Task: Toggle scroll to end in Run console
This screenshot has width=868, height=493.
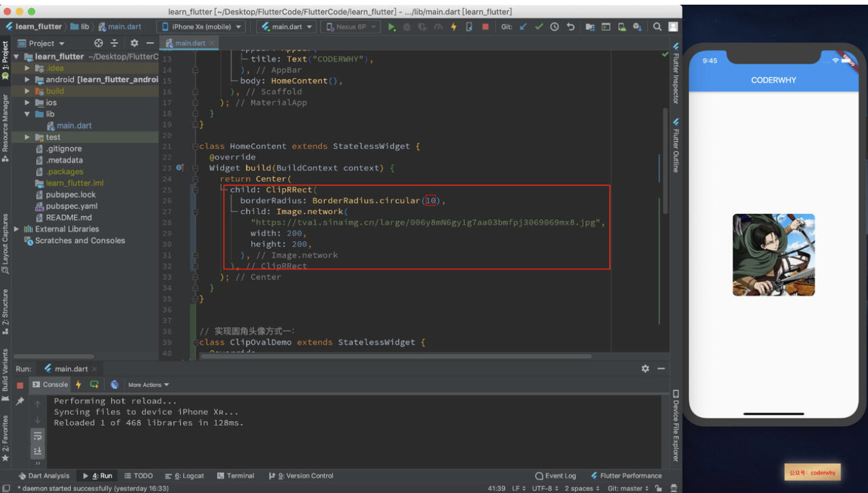Action: click(37, 451)
